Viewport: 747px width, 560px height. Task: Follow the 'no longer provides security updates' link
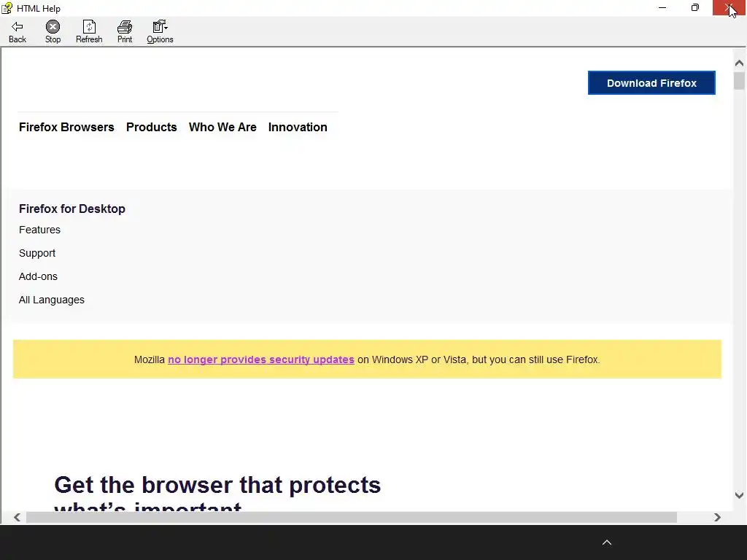pyautogui.click(x=261, y=359)
